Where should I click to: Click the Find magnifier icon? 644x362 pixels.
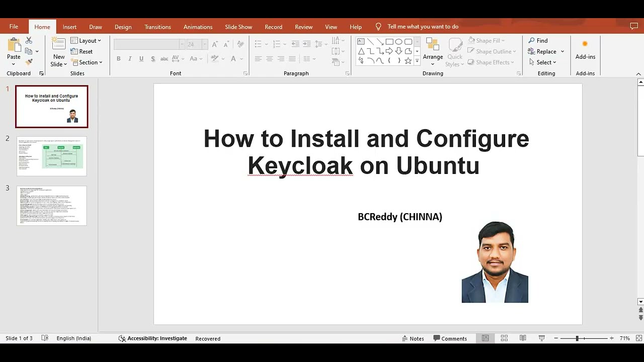pyautogui.click(x=531, y=41)
